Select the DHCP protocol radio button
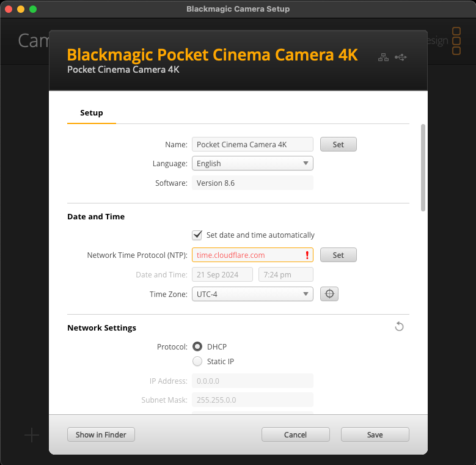This screenshot has height=465, width=476. point(197,346)
